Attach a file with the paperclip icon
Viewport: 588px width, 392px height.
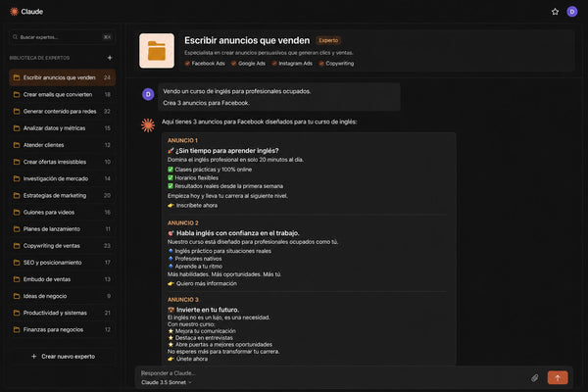click(535, 377)
